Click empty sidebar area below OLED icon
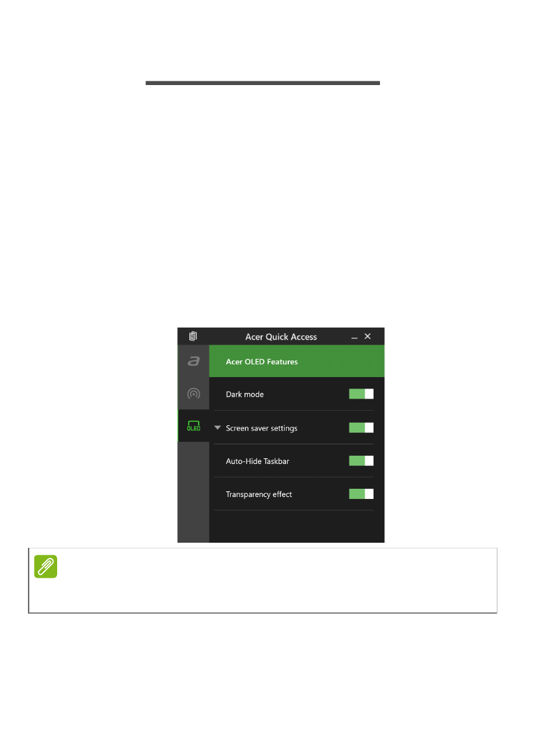The height and width of the screenshot is (756, 533). (193, 492)
